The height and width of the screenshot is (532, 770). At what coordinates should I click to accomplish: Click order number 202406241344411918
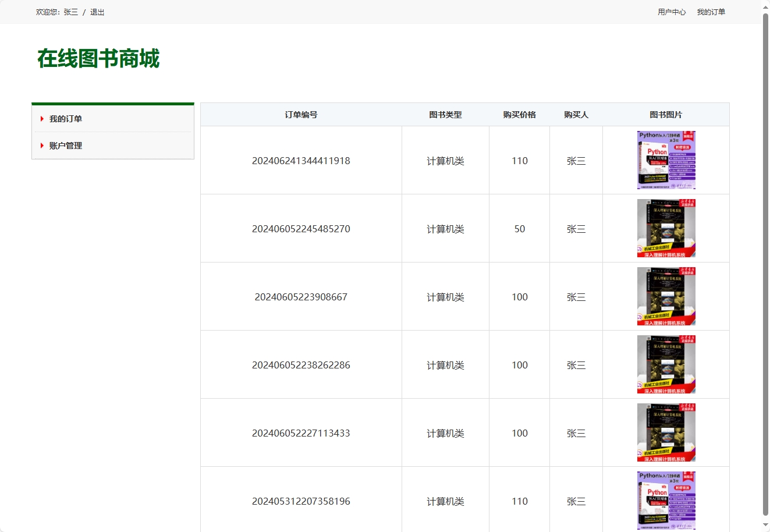301,161
